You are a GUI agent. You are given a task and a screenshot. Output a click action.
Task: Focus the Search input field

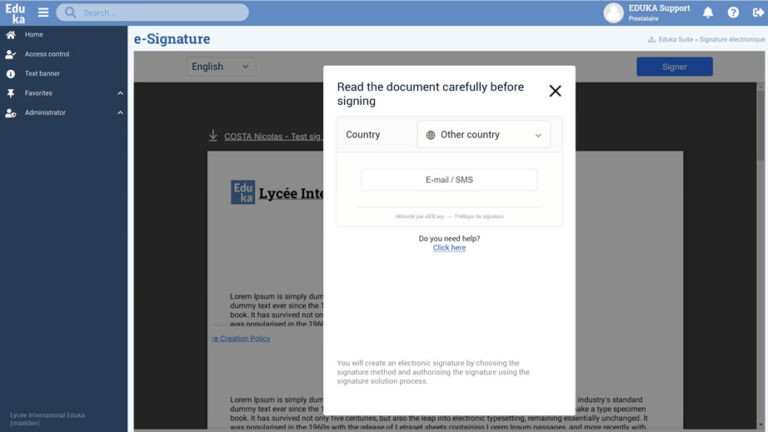[152, 13]
